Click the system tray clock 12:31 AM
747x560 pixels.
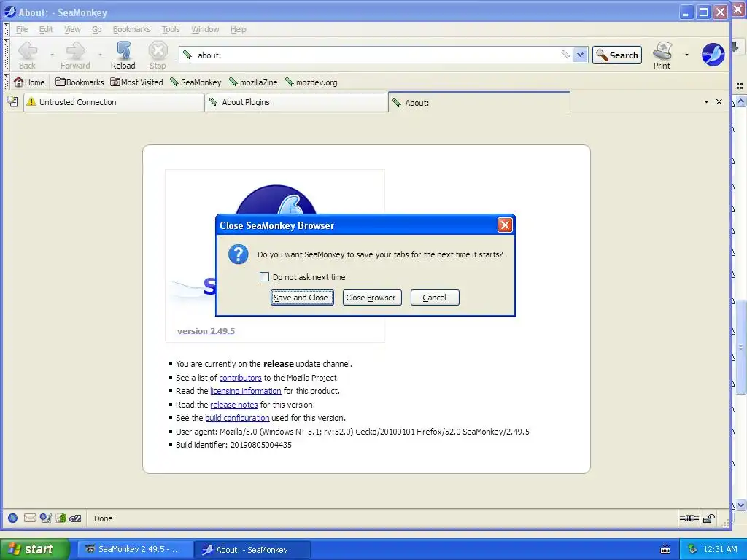[x=720, y=550]
